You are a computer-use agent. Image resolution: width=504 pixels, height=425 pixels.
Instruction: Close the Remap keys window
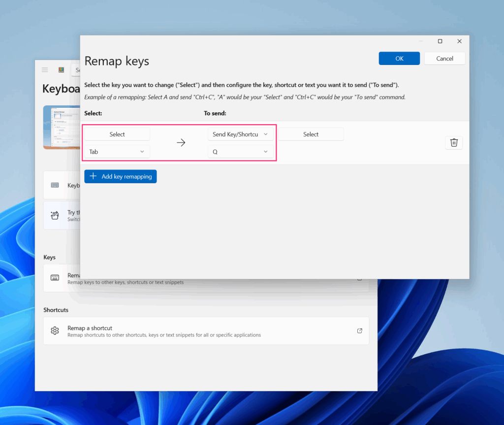[459, 41]
